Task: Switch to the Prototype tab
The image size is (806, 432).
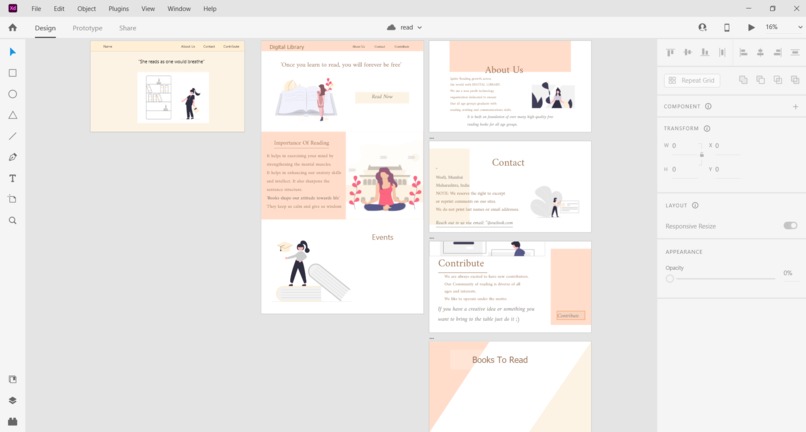Action: point(87,28)
